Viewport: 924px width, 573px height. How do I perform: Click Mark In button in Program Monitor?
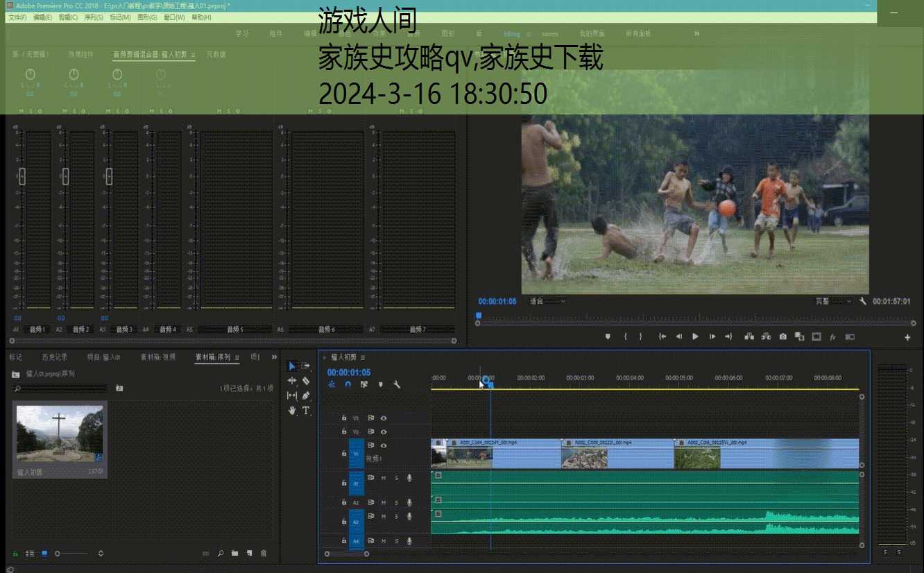point(625,336)
